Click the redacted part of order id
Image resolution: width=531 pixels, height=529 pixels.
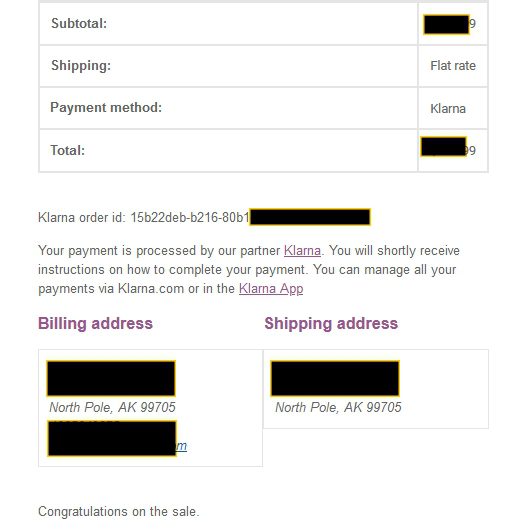click(310, 217)
